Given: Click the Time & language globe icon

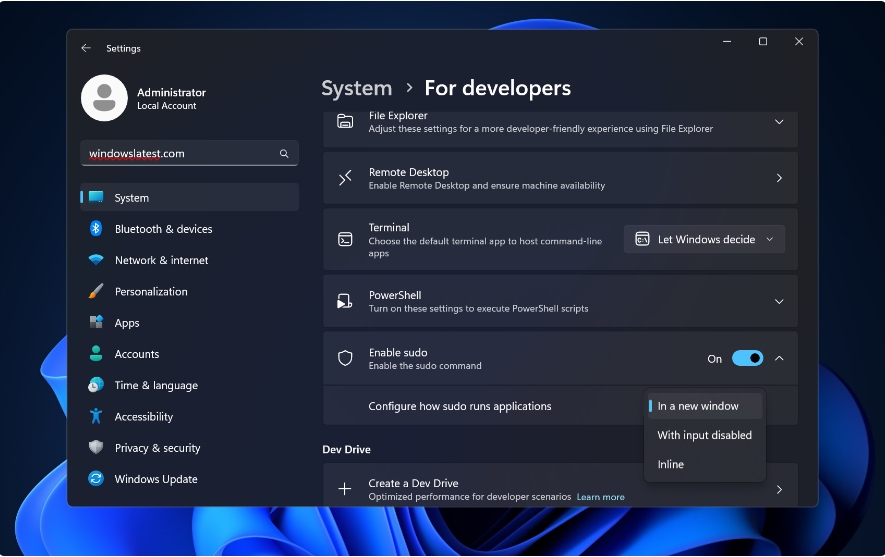Looking at the screenshot, I should click(96, 385).
